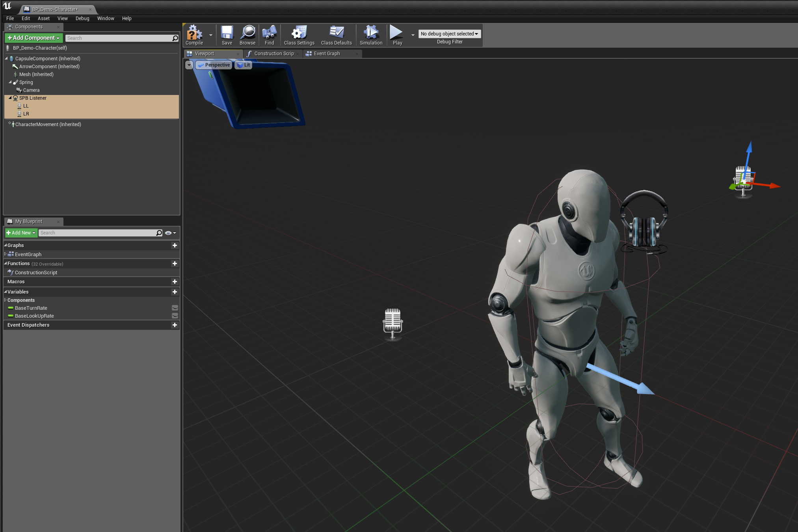This screenshot has height=532, width=798.
Task: Click the Add New button
Action: pos(21,233)
